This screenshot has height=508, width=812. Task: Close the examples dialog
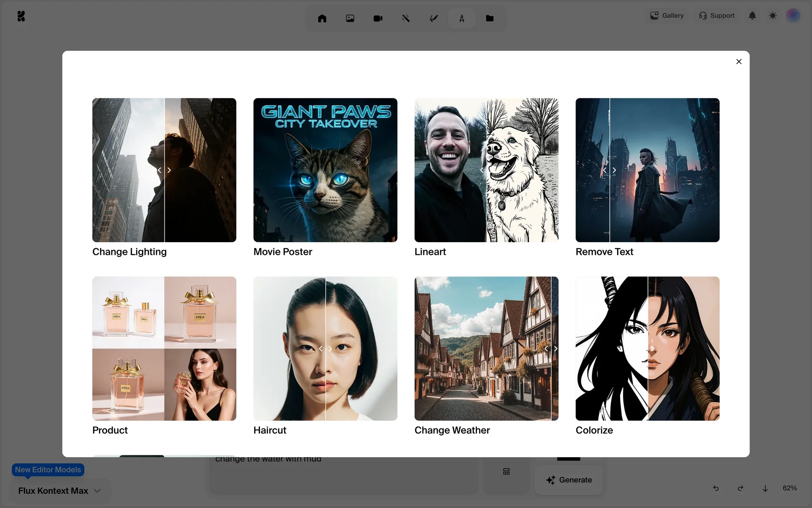(738, 62)
